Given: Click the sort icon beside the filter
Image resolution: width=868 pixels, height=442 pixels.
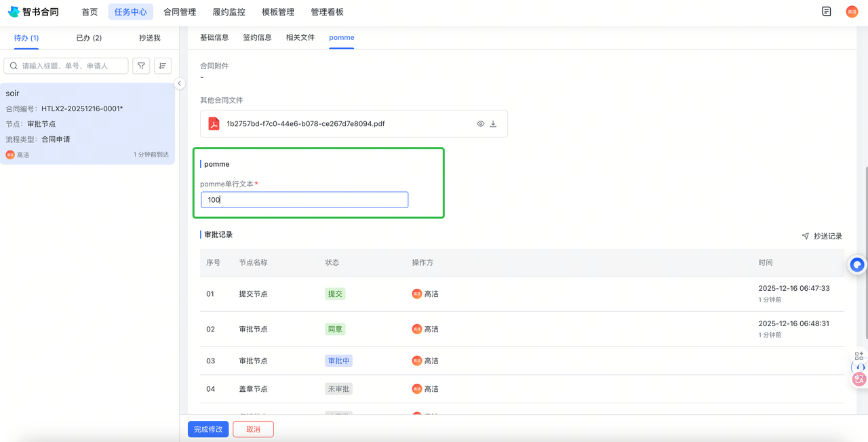Looking at the screenshot, I should pyautogui.click(x=162, y=65).
